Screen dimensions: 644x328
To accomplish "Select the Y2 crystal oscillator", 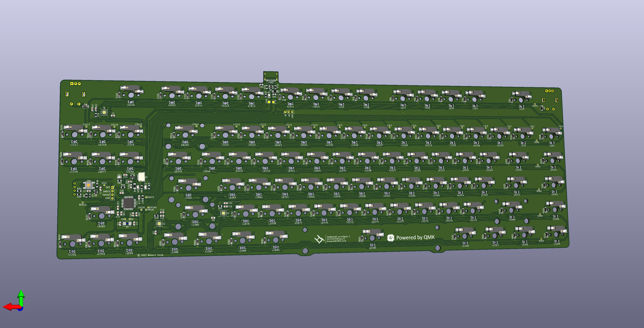I will click(127, 224).
